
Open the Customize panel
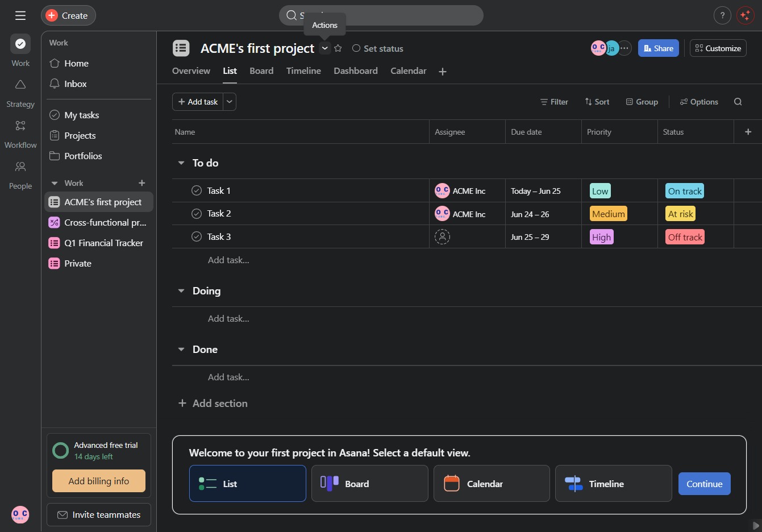click(718, 48)
